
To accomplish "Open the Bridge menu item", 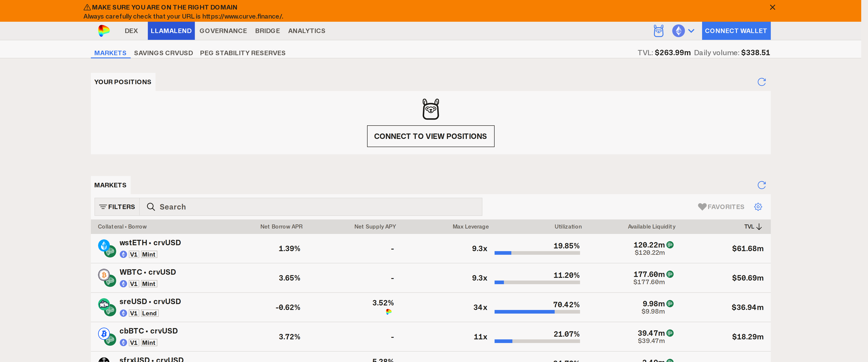I will [x=268, y=31].
